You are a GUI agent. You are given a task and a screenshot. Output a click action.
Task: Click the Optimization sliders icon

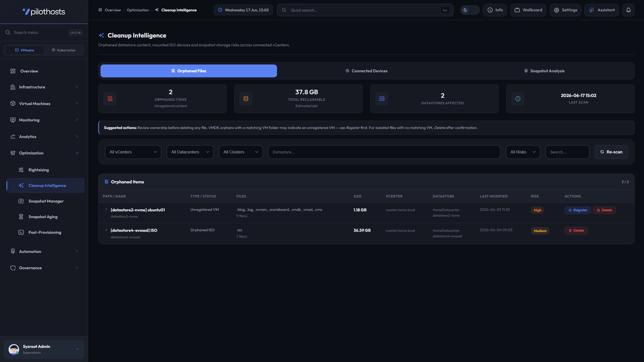pos(13,153)
